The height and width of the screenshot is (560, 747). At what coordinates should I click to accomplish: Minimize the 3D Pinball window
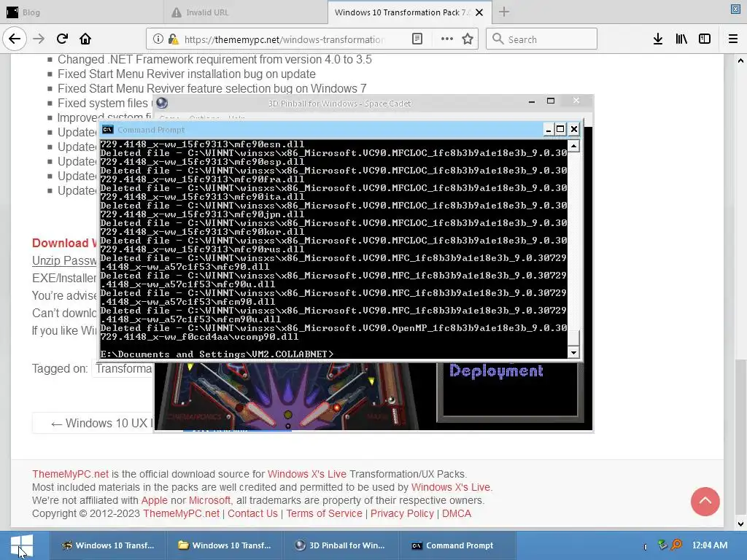click(x=532, y=101)
